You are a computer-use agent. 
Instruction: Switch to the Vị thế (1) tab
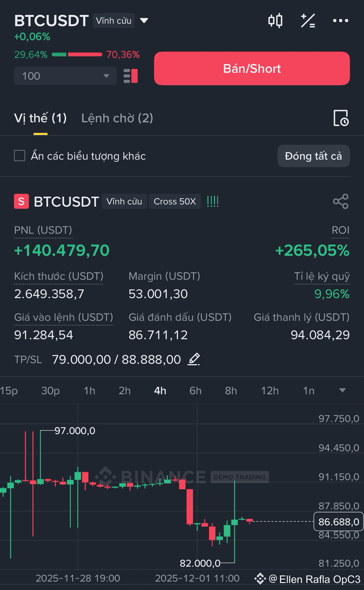pos(40,118)
